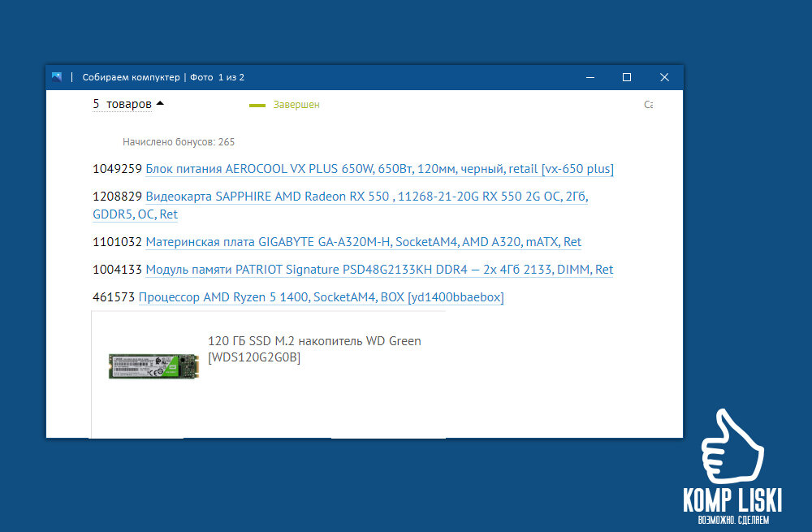Click the image viewer application icon
The width and height of the screenshot is (812, 532).
(56, 77)
